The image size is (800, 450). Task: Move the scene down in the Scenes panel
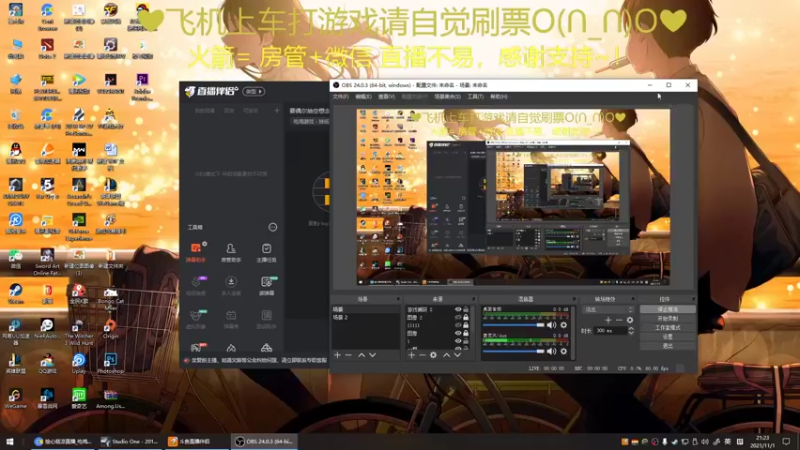pyautogui.click(x=372, y=355)
